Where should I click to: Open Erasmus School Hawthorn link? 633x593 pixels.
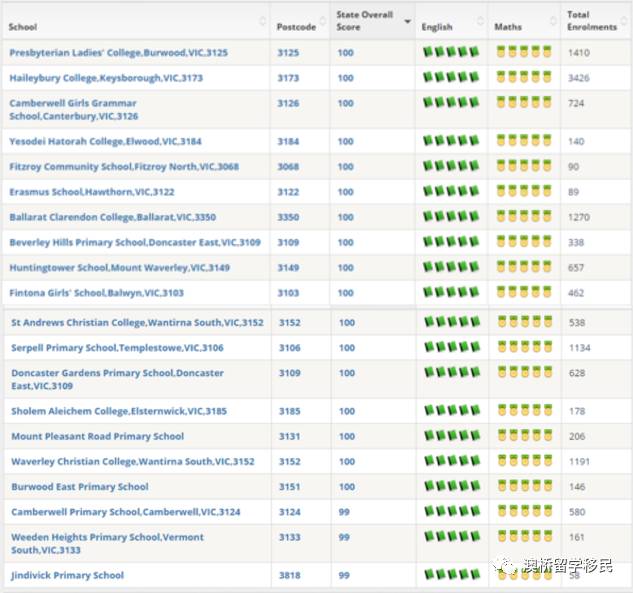tap(92, 192)
